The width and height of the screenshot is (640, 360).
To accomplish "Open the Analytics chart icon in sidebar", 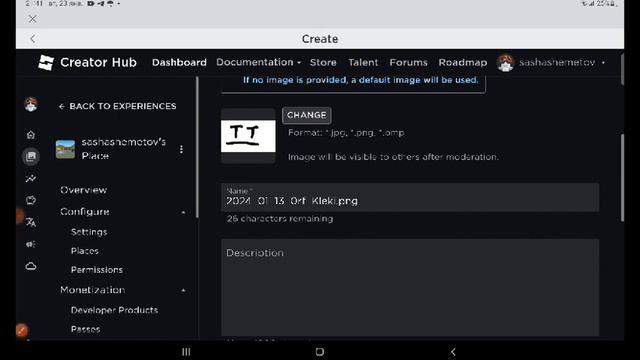I will [31, 178].
